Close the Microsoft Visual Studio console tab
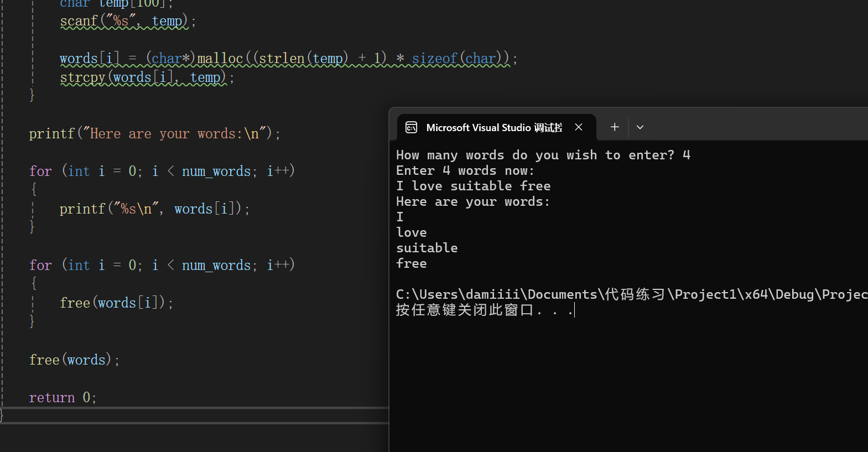 click(579, 127)
